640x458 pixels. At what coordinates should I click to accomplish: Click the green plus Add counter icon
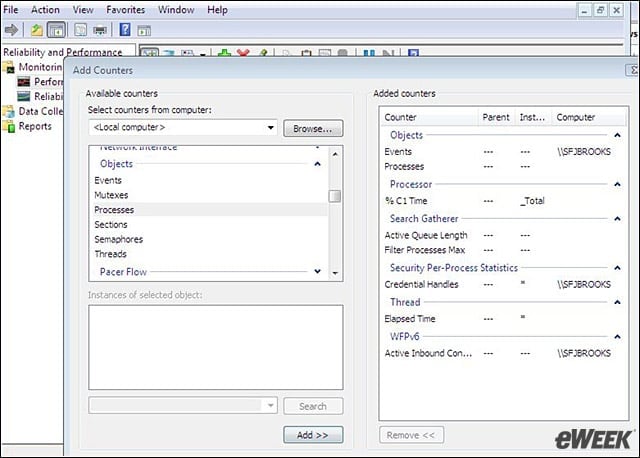coord(224,53)
